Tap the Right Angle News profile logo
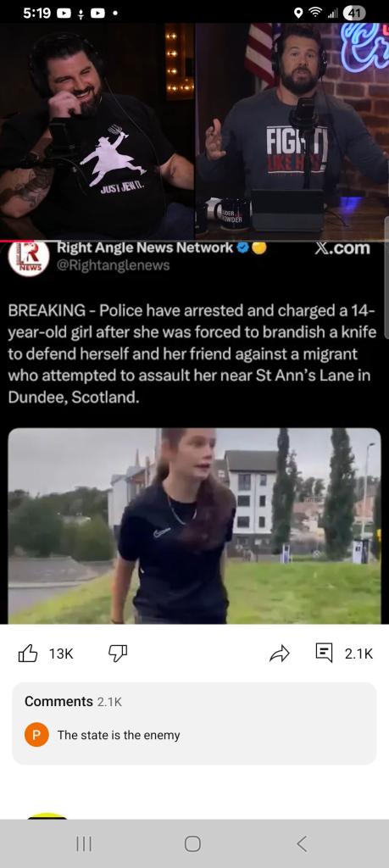The image size is (389, 868). pos(28,258)
